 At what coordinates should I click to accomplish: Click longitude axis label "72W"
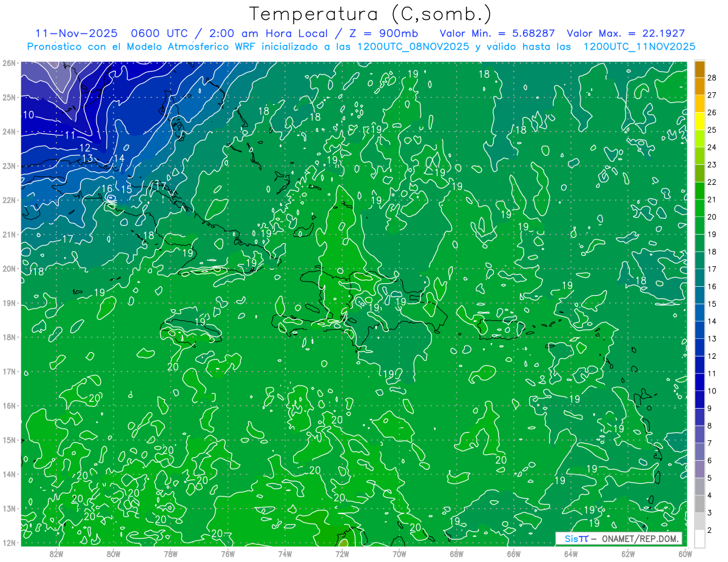click(x=342, y=553)
